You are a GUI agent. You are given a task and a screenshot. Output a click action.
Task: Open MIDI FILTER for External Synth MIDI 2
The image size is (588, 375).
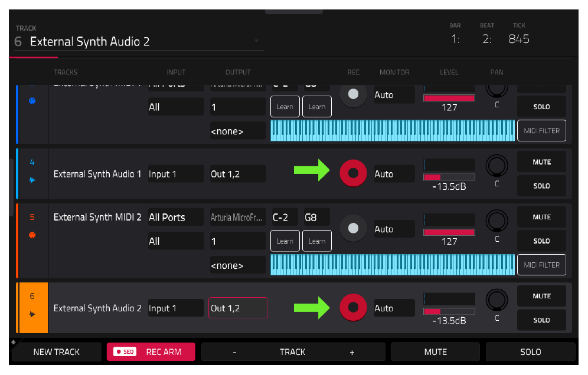pos(541,265)
